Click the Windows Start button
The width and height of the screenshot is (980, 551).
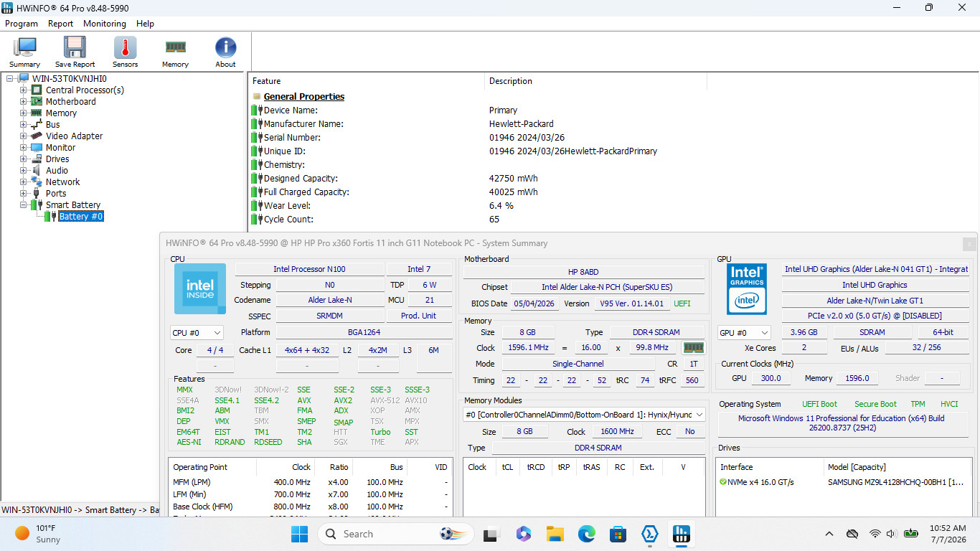point(299,534)
